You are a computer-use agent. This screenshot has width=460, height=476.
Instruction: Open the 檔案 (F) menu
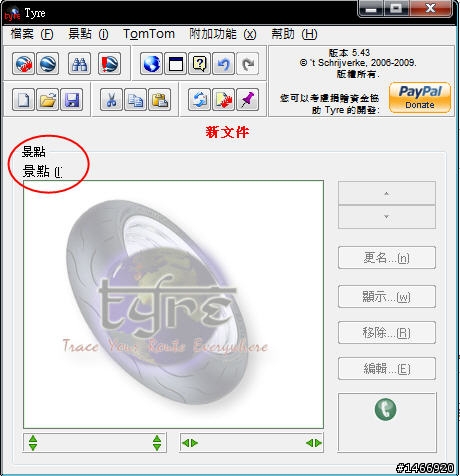point(32,34)
